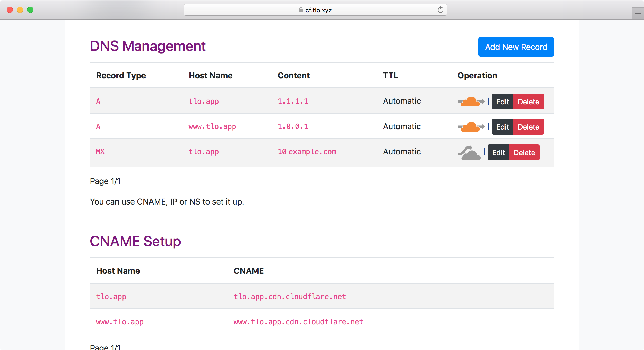Click the orange cloud icon for tlo.app

(x=470, y=101)
